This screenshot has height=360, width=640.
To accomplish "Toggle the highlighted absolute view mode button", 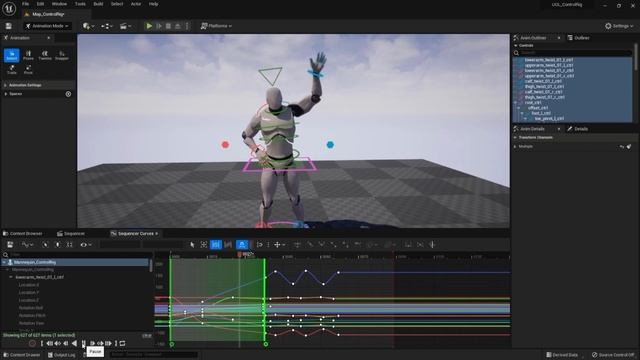I will tap(216, 244).
